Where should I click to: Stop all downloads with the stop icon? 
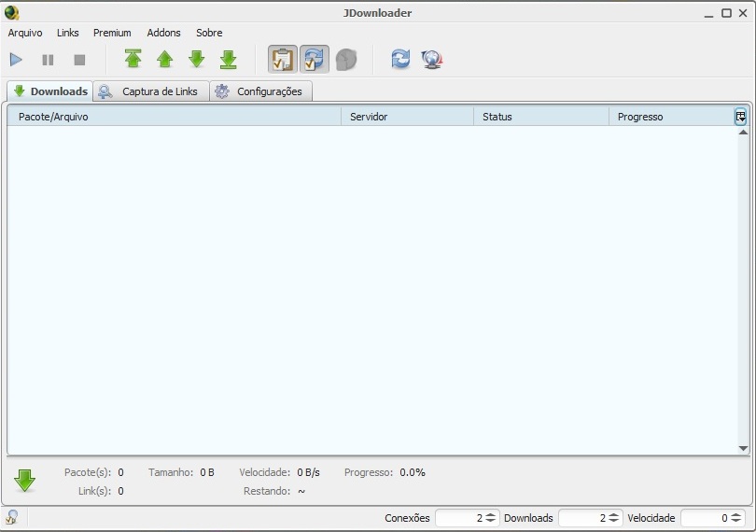(x=79, y=60)
